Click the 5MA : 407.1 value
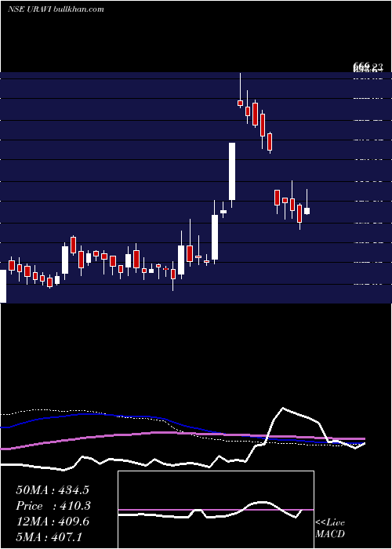 click(x=49, y=536)
